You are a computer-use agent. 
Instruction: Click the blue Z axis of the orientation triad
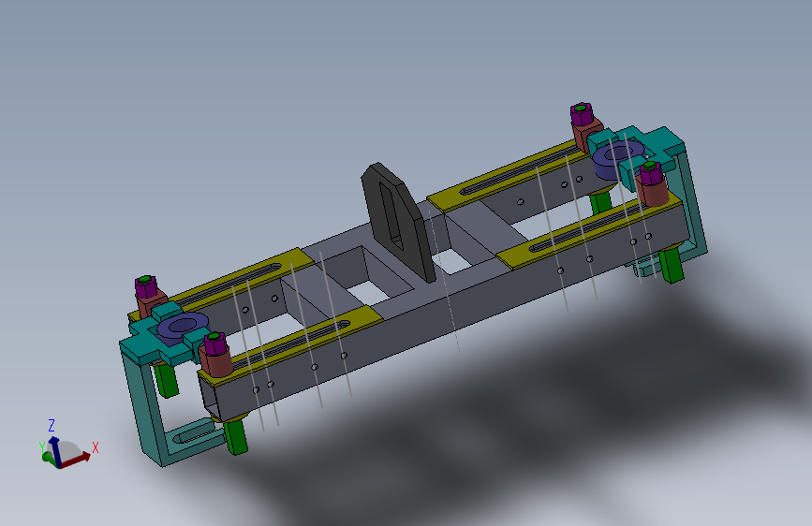click(55, 450)
